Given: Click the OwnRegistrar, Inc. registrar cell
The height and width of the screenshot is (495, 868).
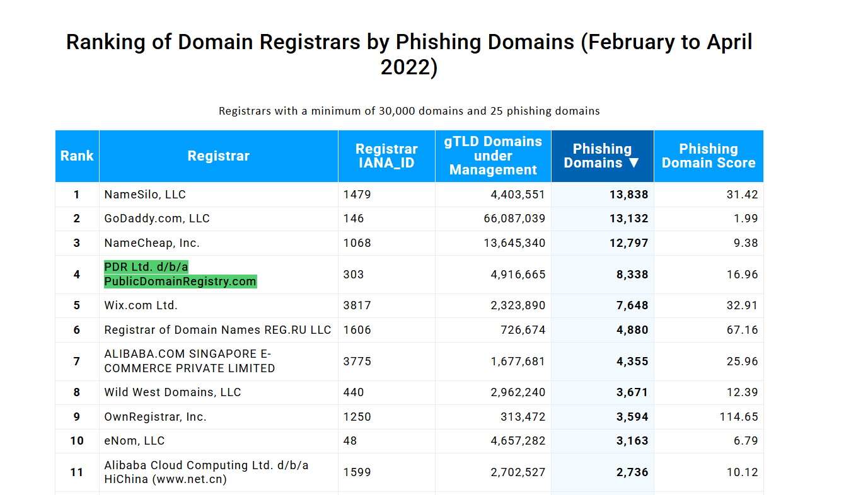Looking at the screenshot, I should [155, 417].
